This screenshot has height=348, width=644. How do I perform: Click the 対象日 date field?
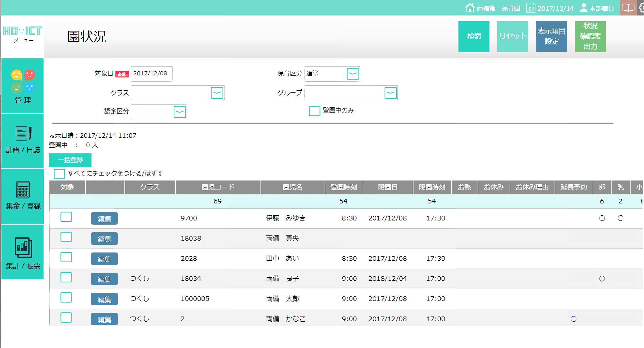(x=151, y=74)
